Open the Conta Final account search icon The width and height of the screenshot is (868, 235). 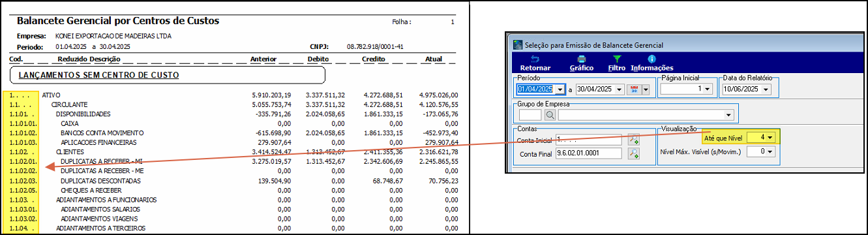point(633,154)
